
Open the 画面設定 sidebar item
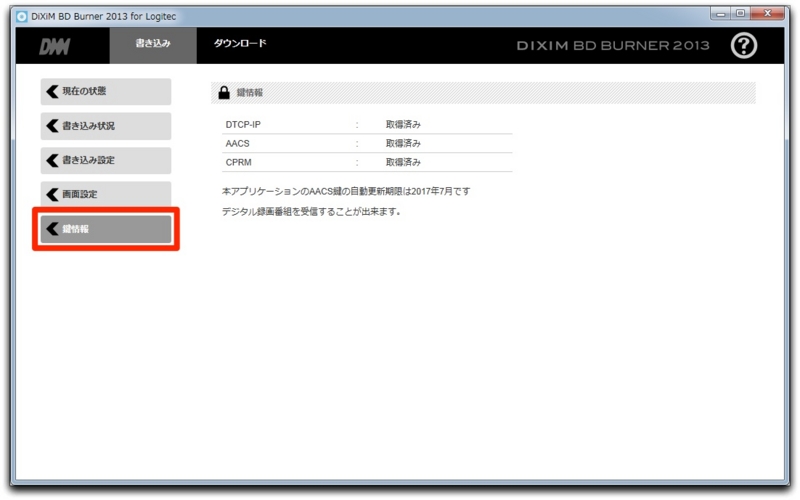point(106,194)
